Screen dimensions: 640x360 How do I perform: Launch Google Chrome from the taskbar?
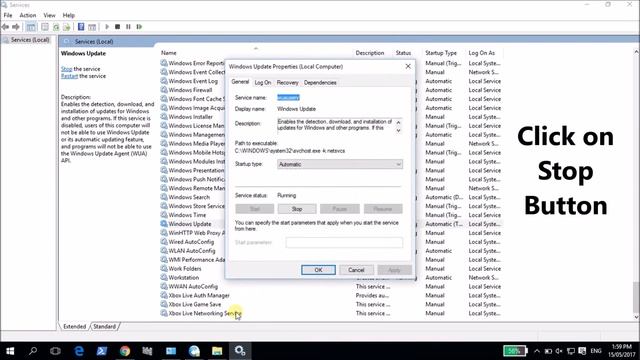(x=125, y=351)
